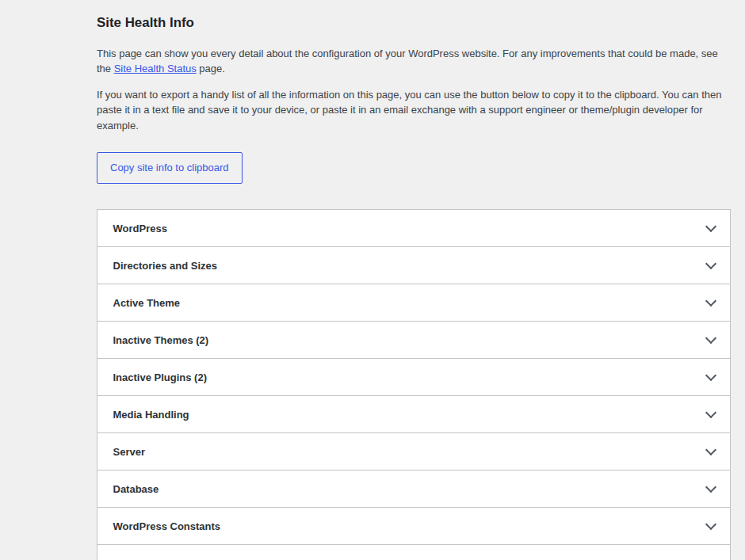This screenshot has height=560, width=745.
Task: Expand the Server section
Action: coord(414,451)
